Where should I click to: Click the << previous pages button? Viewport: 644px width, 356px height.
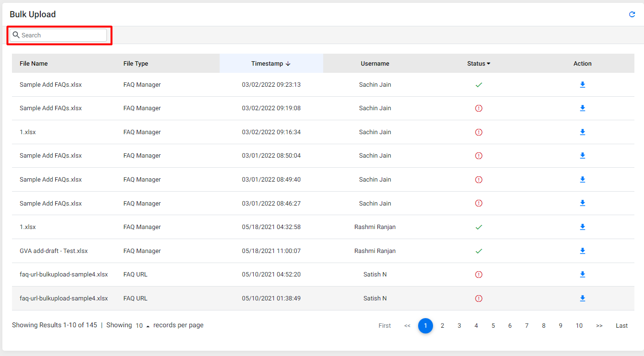point(407,326)
